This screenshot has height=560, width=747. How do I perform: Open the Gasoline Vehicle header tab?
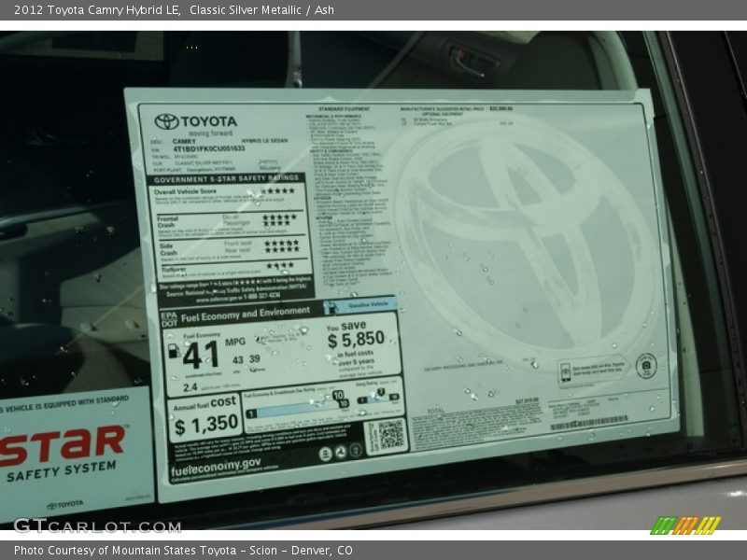[x=367, y=304]
